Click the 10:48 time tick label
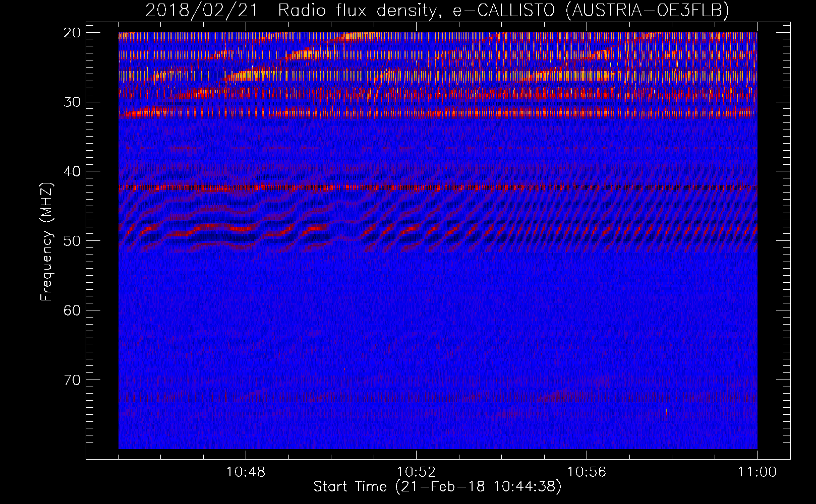This screenshot has height=504, width=816. click(x=246, y=472)
